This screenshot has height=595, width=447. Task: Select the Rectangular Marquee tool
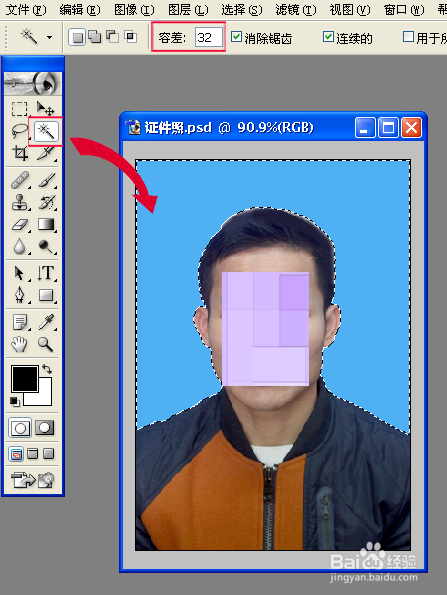[19, 109]
